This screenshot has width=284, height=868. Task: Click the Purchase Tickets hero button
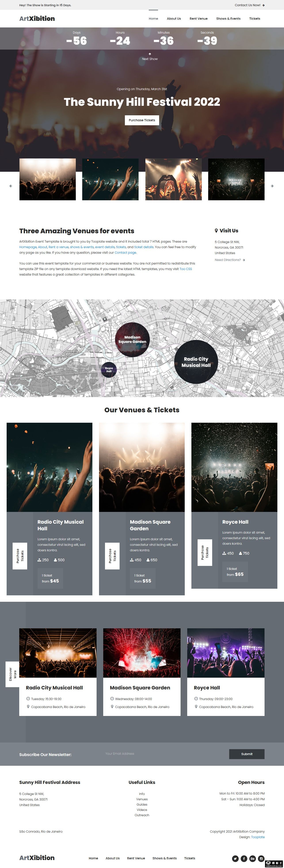point(142,120)
